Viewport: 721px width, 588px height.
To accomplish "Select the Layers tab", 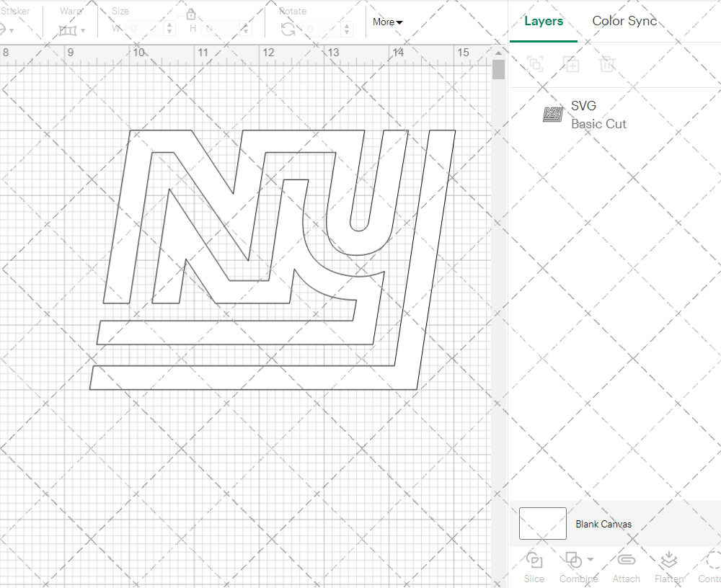I will (544, 21).
